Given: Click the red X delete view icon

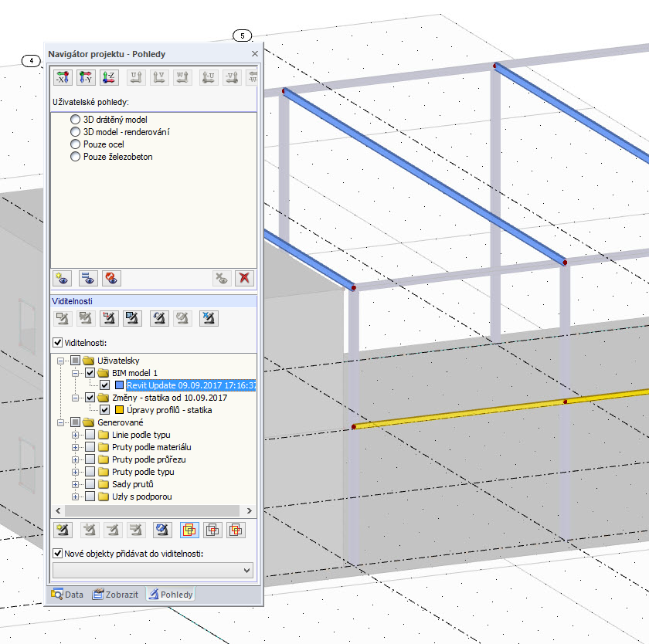Looking at the screenshot, I should (245, 278).
